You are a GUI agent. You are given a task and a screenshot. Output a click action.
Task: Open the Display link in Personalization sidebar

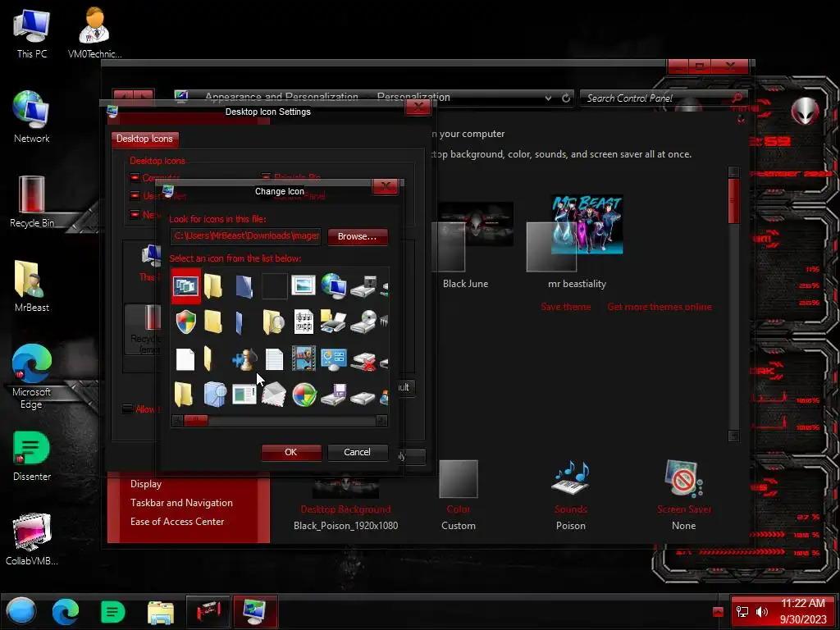pyautogui.click(x=146, y=484)
